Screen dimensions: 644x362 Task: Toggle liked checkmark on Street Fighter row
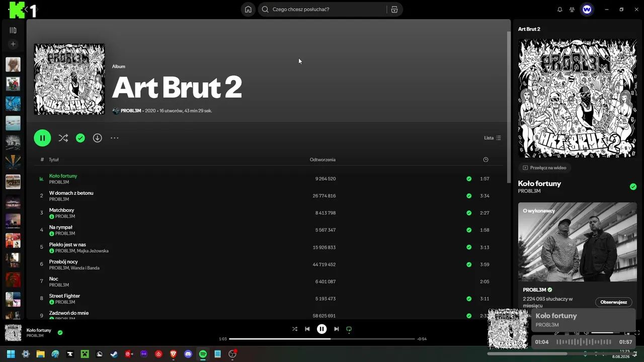[x=469, y=299]
